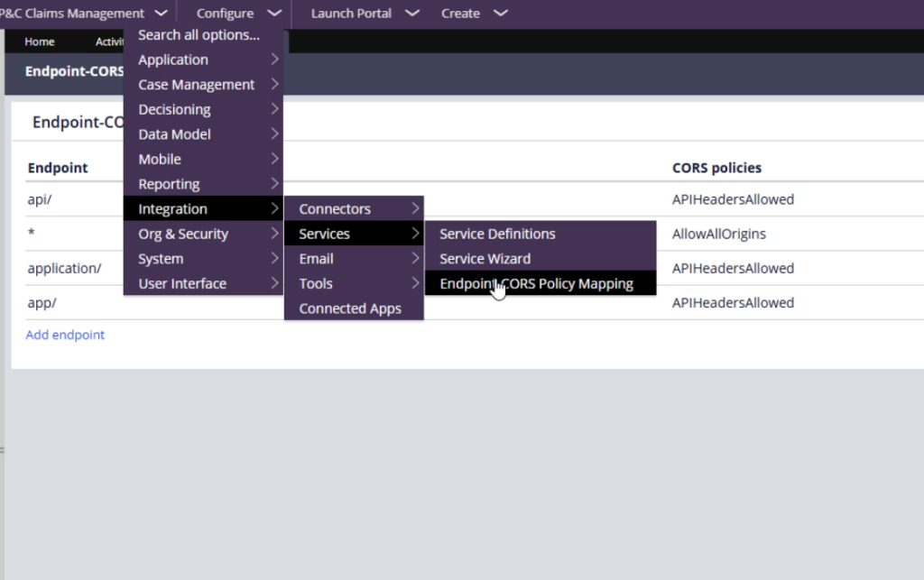
Task: Click the CORS policies column header
Action: tap(716, 168)
